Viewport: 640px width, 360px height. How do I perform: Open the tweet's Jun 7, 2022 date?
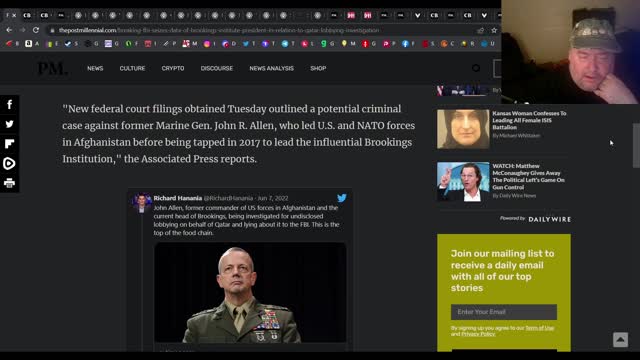click(x=273, y=198)
